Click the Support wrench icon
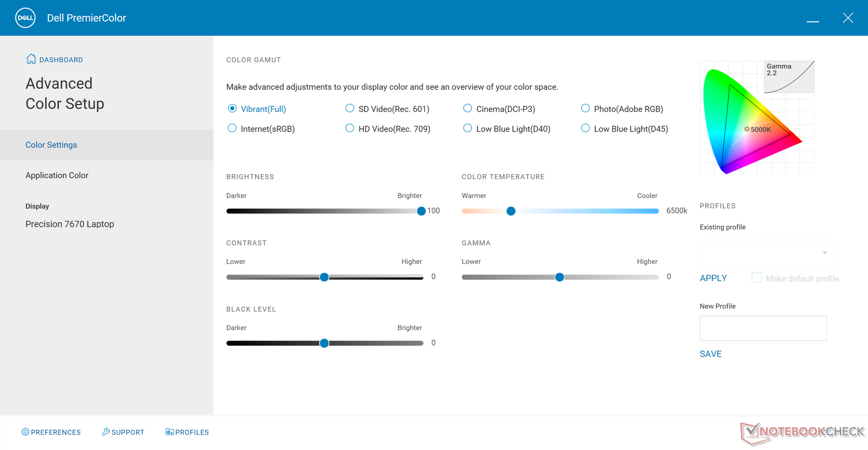Image resolution: width=868 pixels, height=450 pixels. point(106,432)
